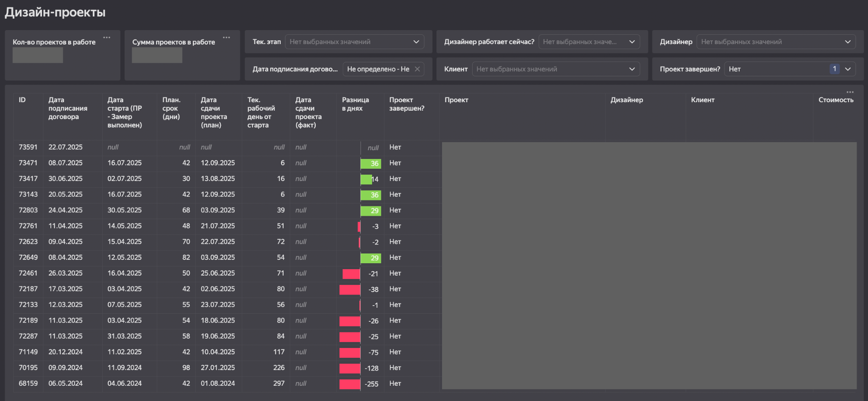Click the planned delivery date 21.07.2025

click(218, 226)
